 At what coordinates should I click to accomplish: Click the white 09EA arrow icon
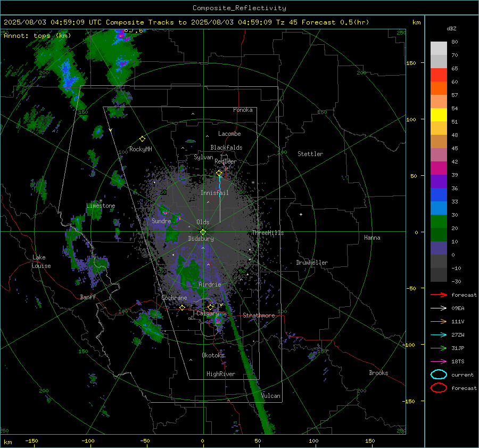[439, 308]
